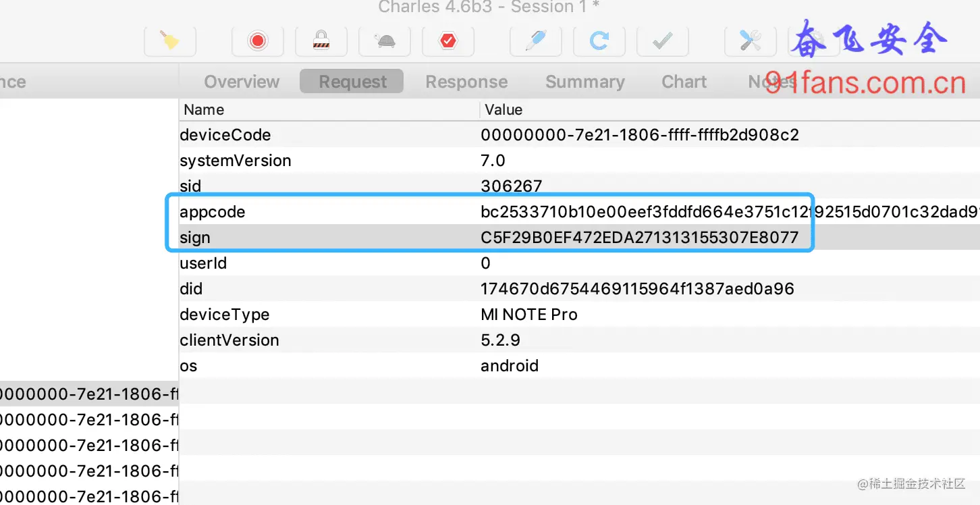The width and height of the screenshot is (980, 505).
Task: Select the Compose pen icon
Action: coord(535,42)
